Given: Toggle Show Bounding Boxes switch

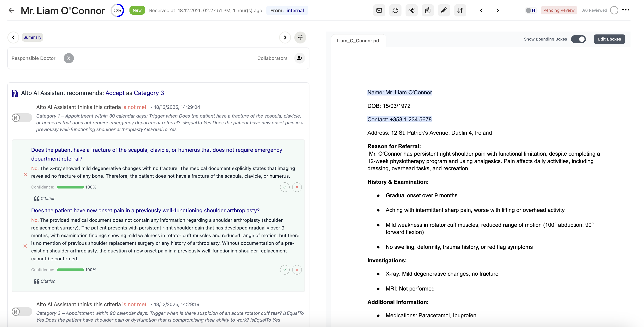Looking at the screenshot, I should click(x=579, y=39).
